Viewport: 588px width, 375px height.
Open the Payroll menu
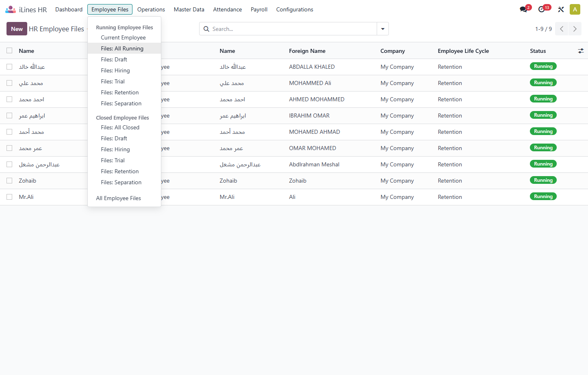pyautogui.click(x=259, y=9)
